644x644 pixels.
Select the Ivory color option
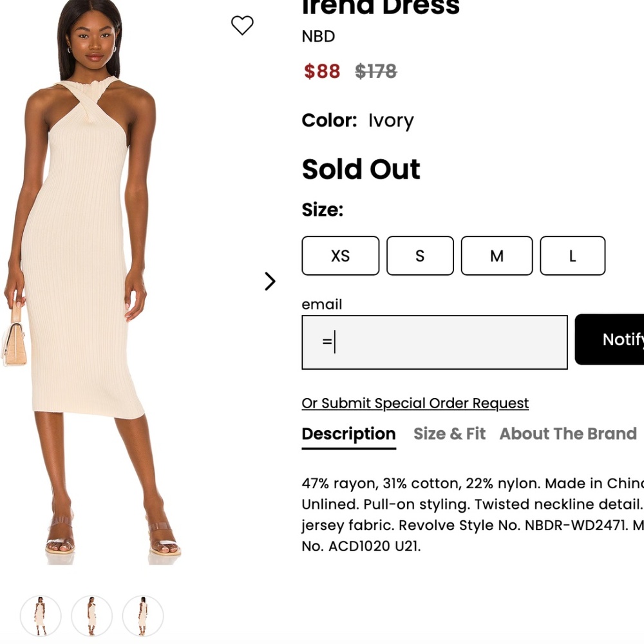click(x=390, y=120)
